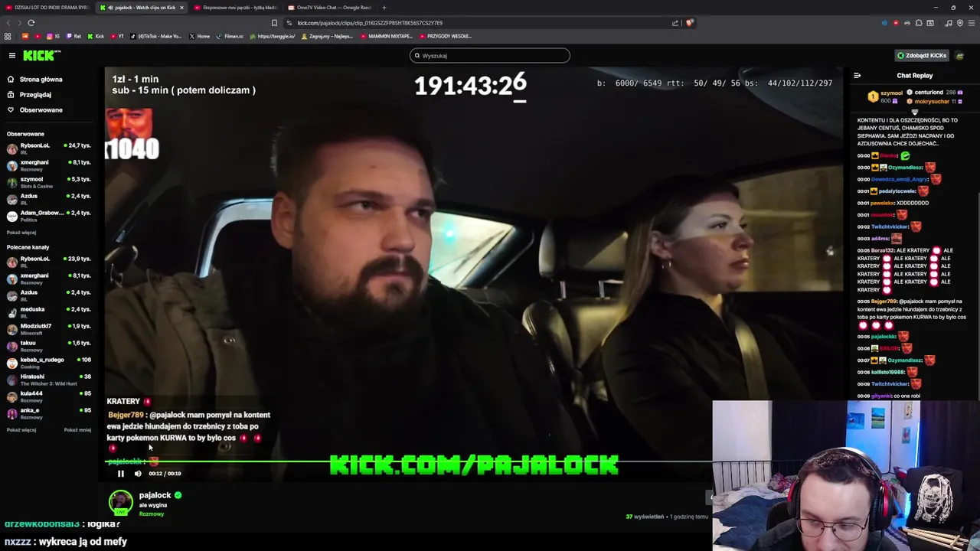Open the tanggle.io bookmark

(x=273, y=36)
